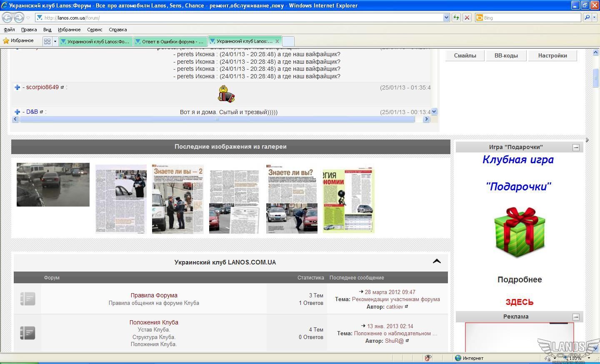Click the Смайлы button
Screen dimensions: 600x364
coord(465,56)
